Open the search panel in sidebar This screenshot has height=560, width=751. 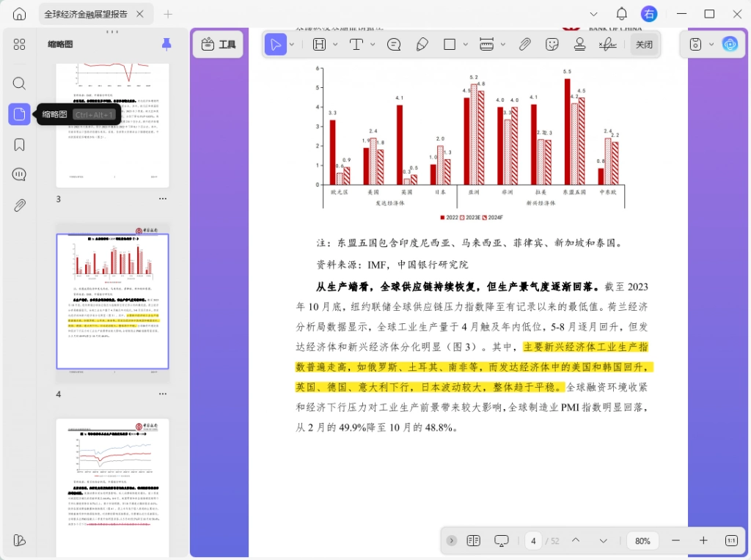(x=19, y=84)
